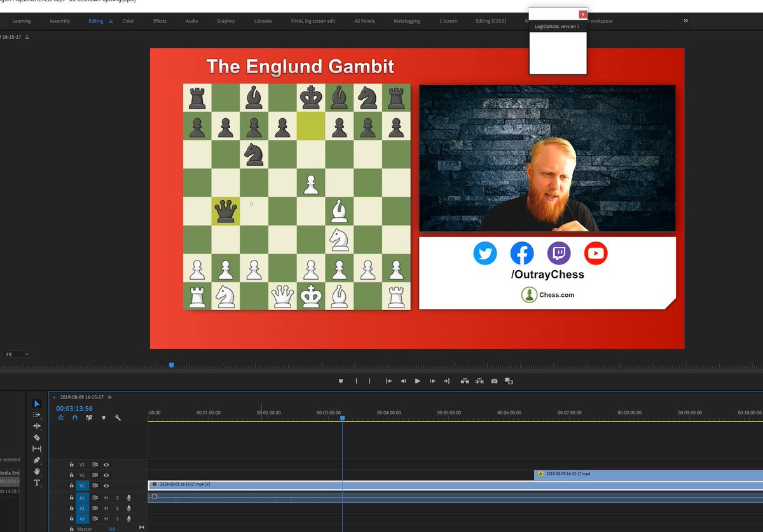This screenshot has width=763, height=532.
Task: Toggle V1 track targeting
Action: click(x=82, y=485)
